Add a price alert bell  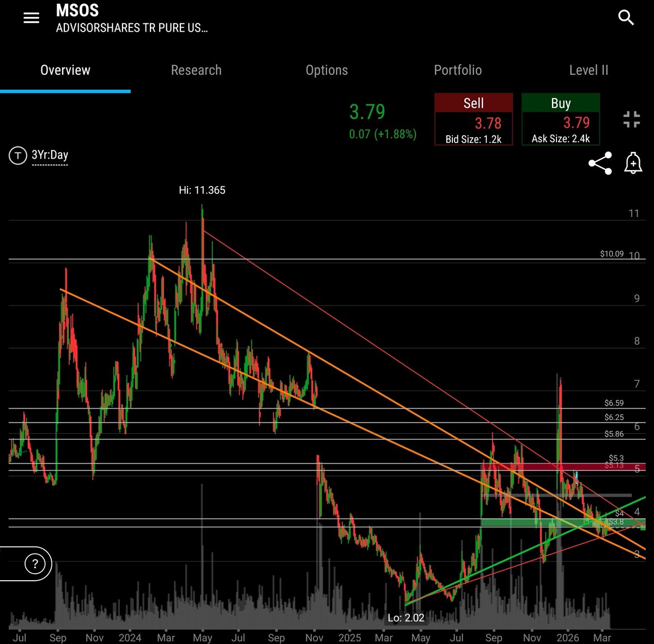[x=633, y=163]
